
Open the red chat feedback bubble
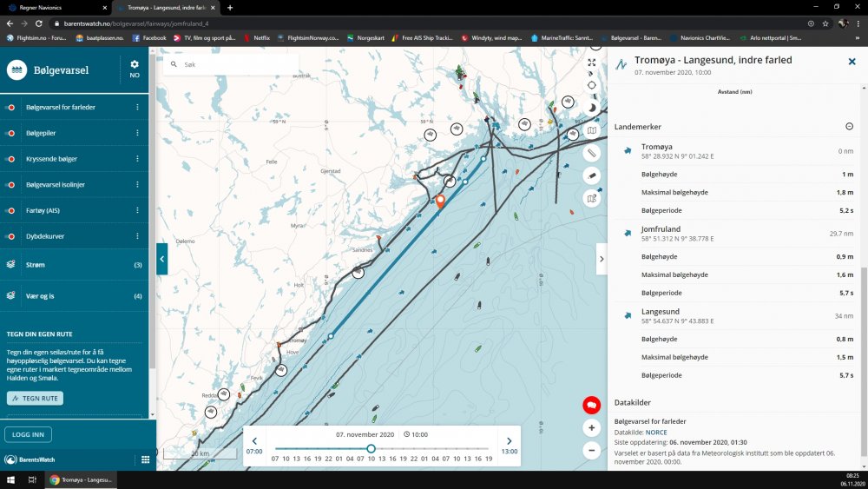591,405
